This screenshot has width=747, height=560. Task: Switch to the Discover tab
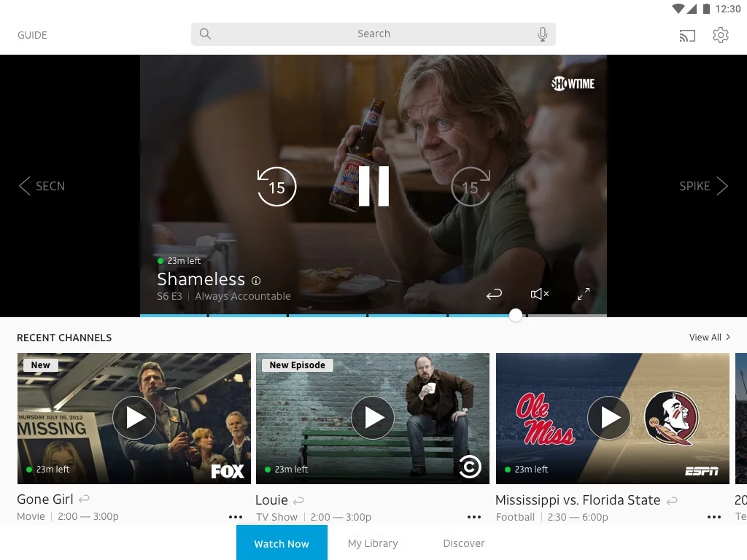click(463, 542)
